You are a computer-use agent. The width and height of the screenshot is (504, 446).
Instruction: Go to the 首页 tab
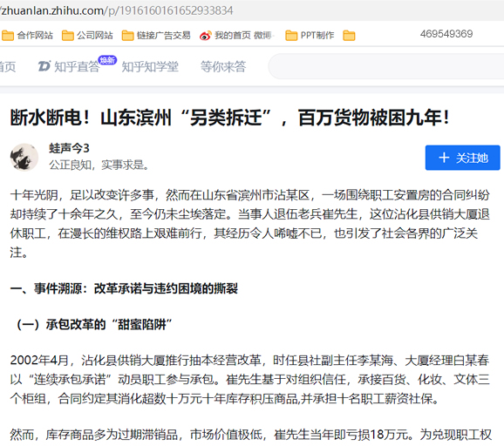7,67
